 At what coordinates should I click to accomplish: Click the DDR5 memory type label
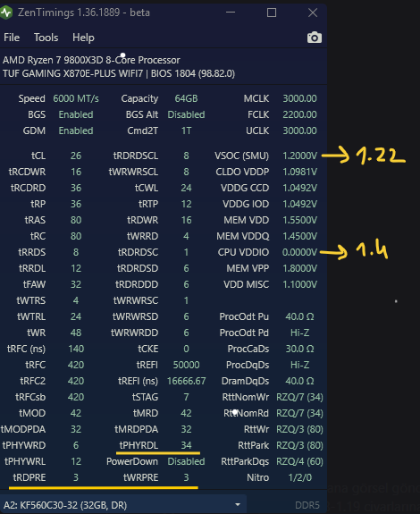pos(307,505)
